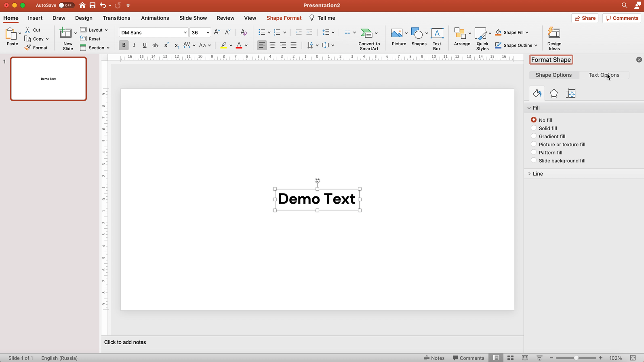644x362 pixels.
Task: Open the Animations tab
Action: tap(155, 18)
